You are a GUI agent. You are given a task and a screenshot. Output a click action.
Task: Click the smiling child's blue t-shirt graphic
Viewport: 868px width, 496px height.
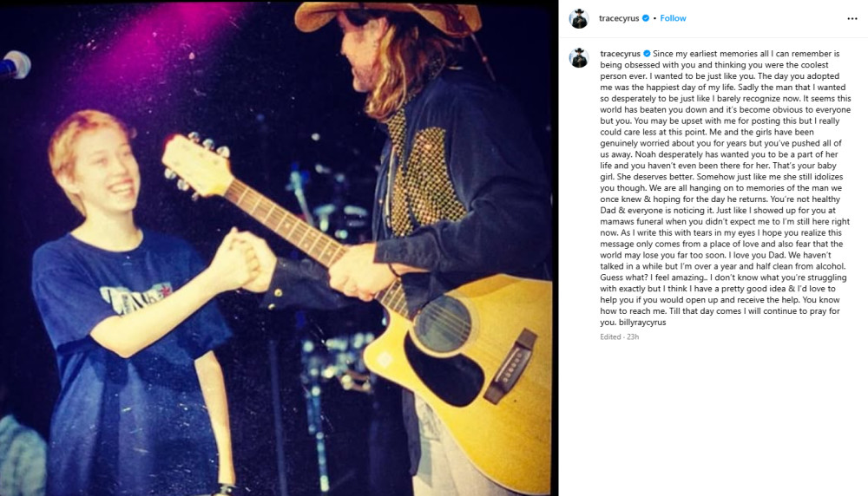coord(135,299)
